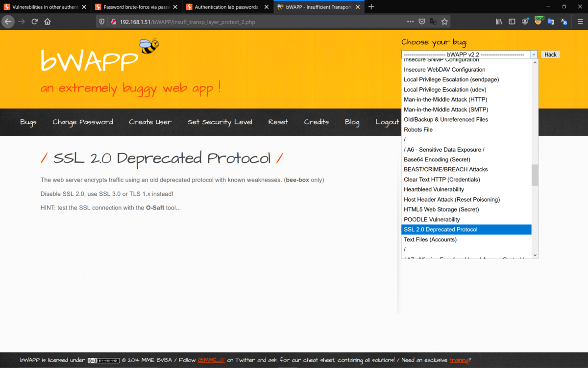Pick the Robots File option

tap(466, 130)
